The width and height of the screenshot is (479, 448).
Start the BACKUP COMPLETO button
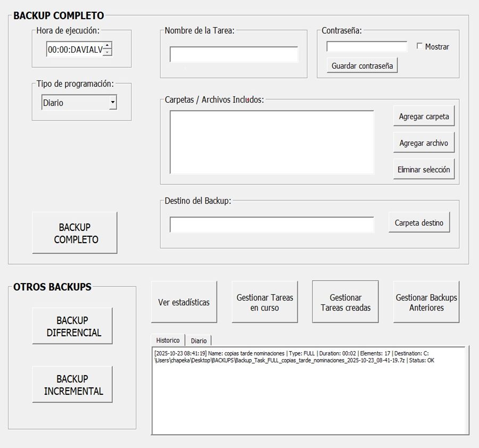75,234
